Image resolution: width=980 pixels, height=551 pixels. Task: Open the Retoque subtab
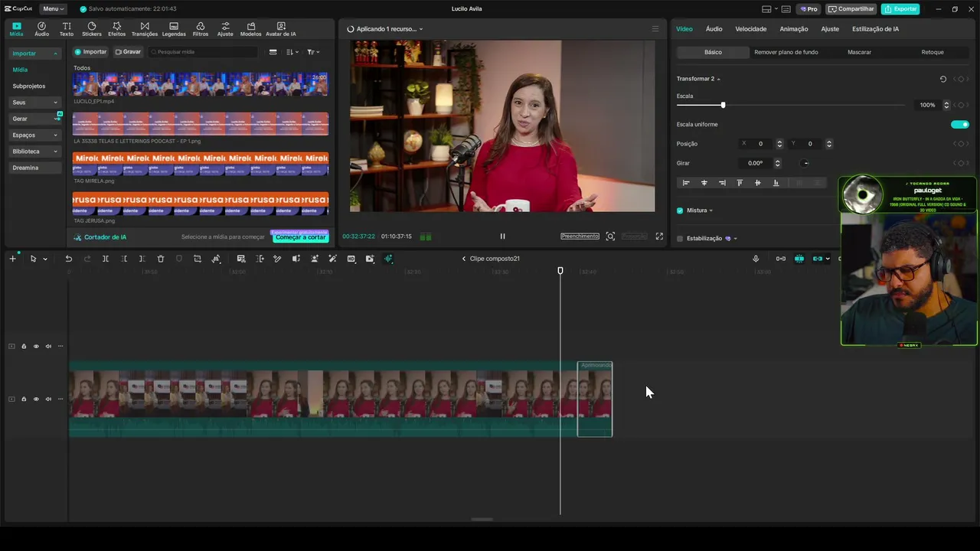[x=933, y=52]
